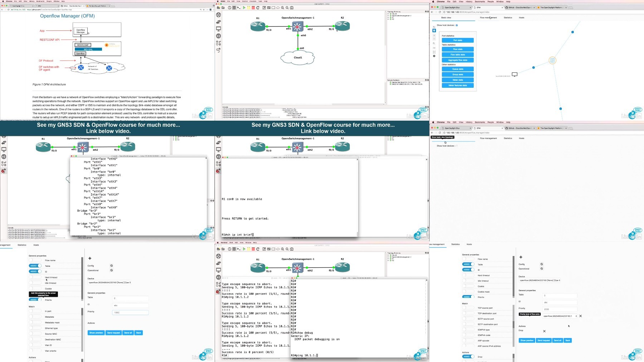Click the green start-all-nodes icon in the GNS3 window showing Cloud1

pyautogui.click(x=244, y=8)
